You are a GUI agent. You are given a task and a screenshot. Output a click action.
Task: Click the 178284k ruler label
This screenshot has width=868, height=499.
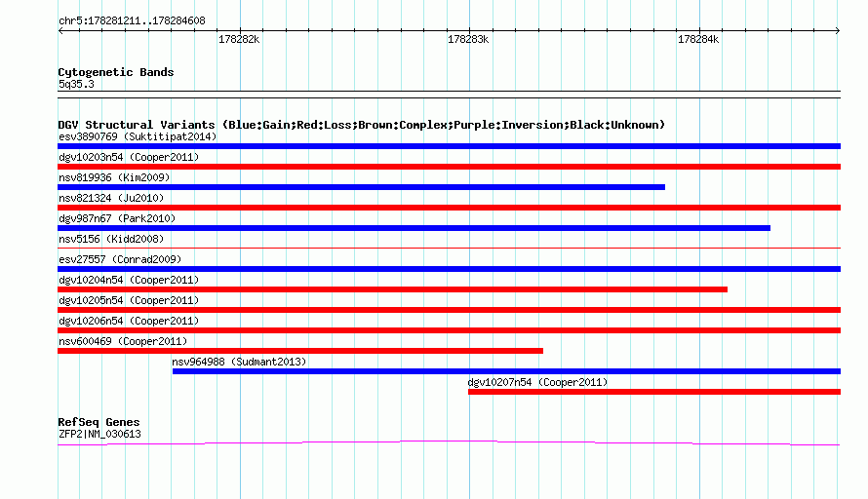click(698, 39)
